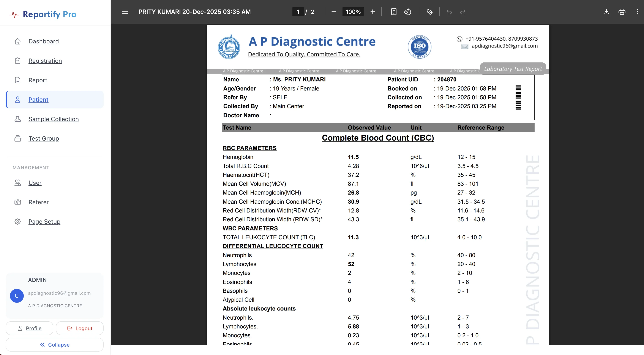This screenshot has width=644, height=355.
Task: Click the name Ms. PRITY KUMARI
Action: [299, 79]
